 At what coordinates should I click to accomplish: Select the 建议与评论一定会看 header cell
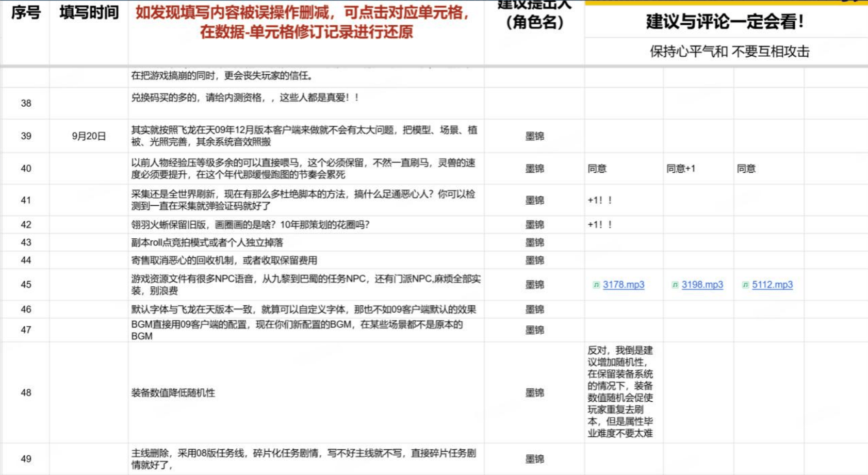(x=726, y=22)
